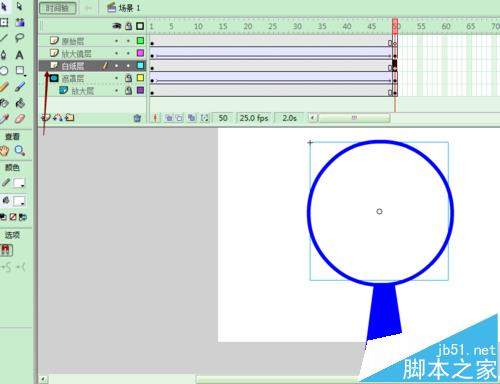Open Modify Onion Markers menu
This screenshot has height=384, width=500.
(204, 118)
